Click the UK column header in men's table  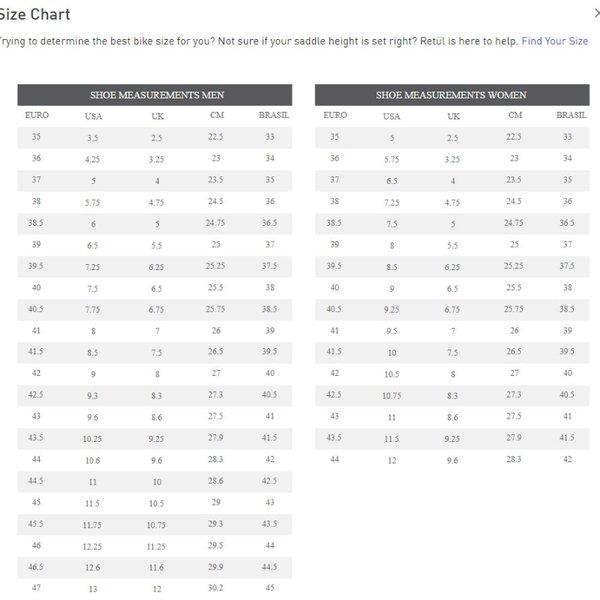point(156,116)
